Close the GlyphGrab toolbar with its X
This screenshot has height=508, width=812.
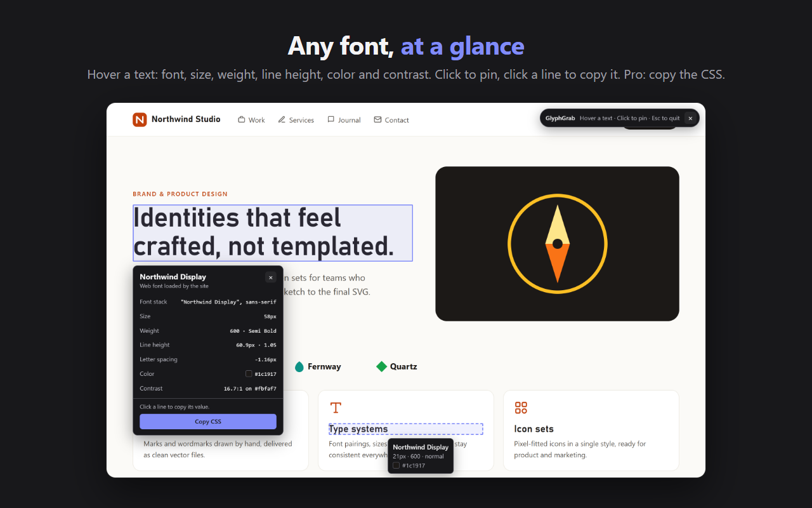[690, 118]
